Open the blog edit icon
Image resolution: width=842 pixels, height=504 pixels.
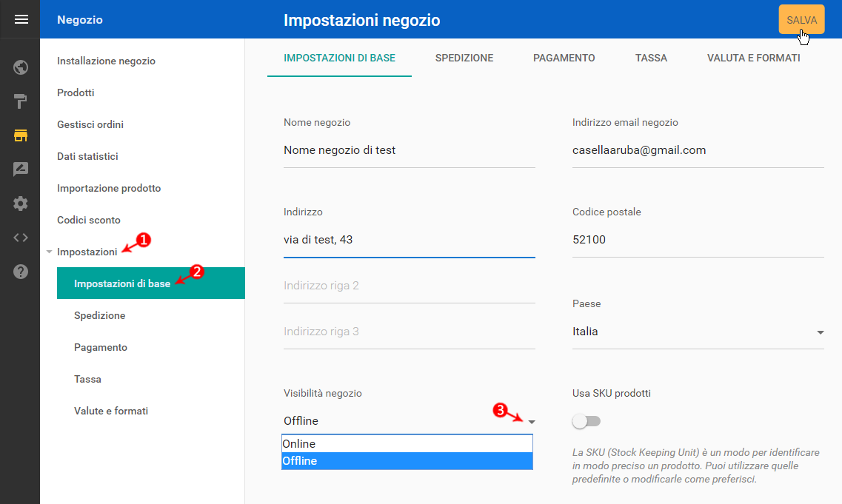point(21,169)
